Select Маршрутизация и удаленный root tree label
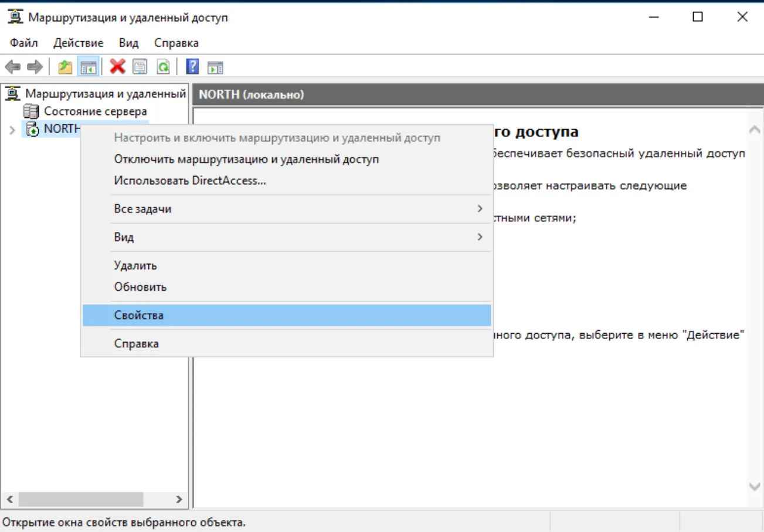The width and height of the screenshot is (764, 532). point(106,94)
